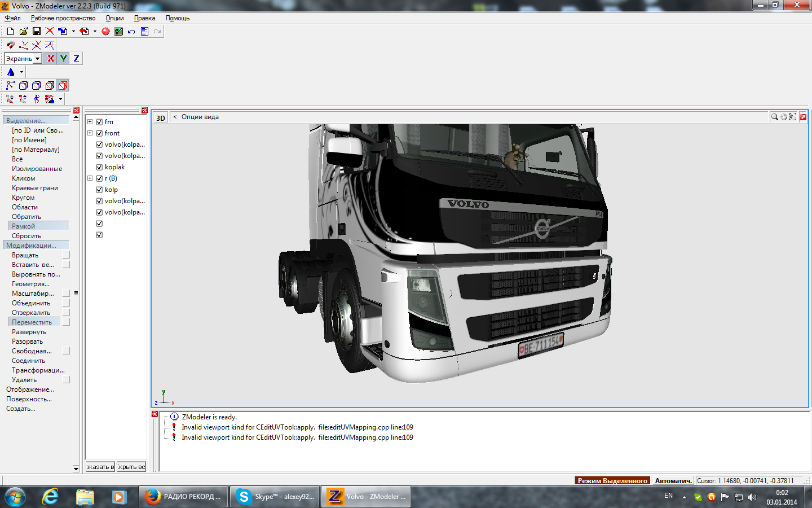Open the Рабочее пространство menu
Screen dimensions: 812x508
point(63,18)
